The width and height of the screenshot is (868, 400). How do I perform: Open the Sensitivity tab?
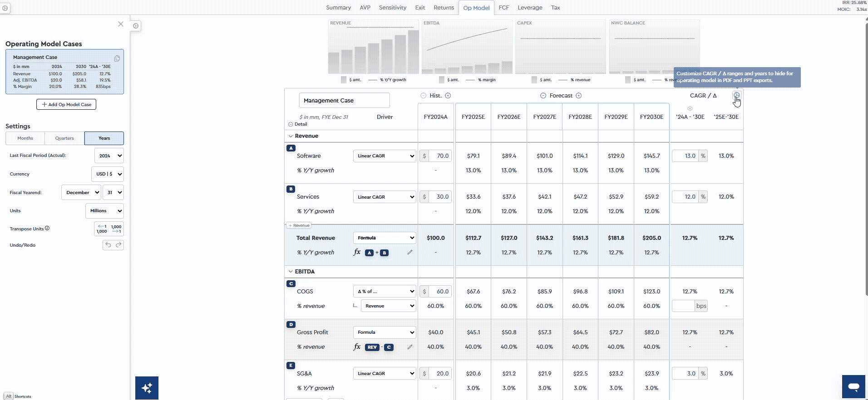point(392,8)
